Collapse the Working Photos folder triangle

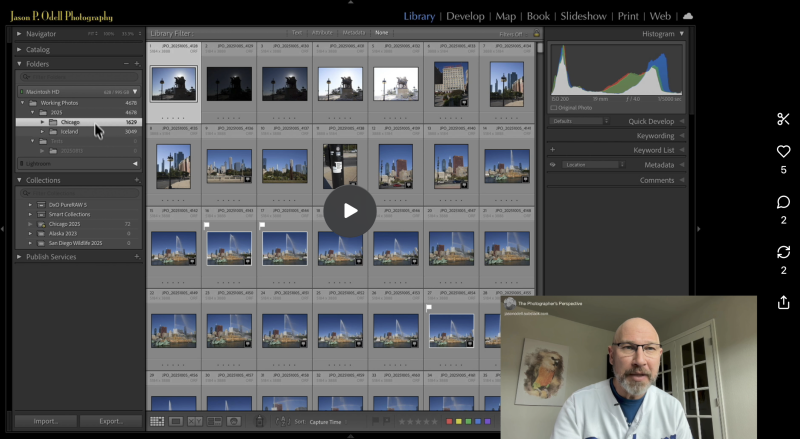tap(22, 103)
